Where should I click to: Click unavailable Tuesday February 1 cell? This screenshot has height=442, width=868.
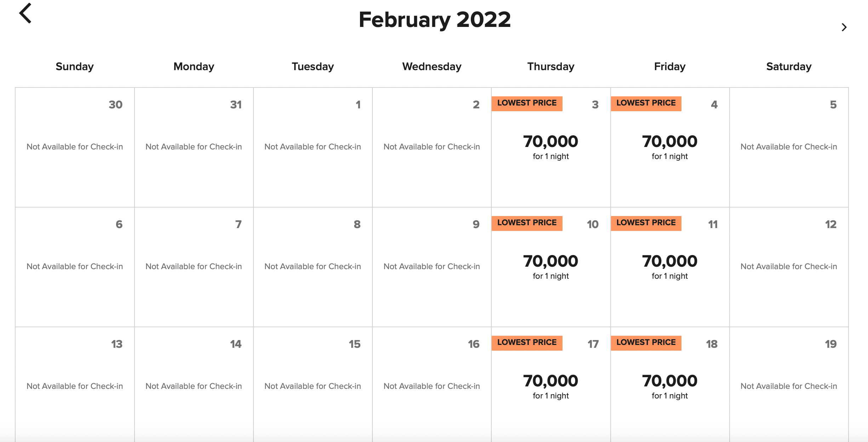click(x=313, y=147)
